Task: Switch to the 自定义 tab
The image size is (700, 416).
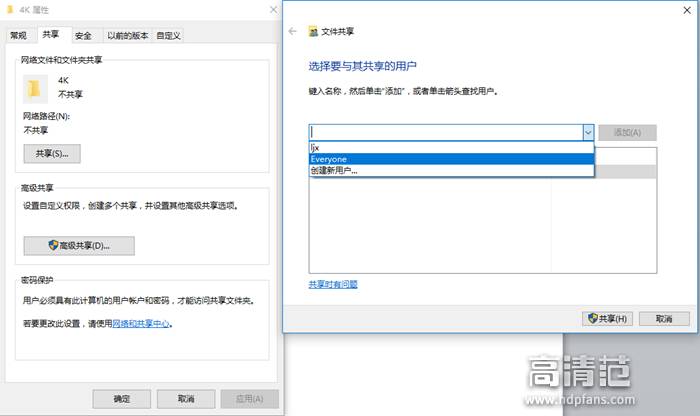Action: coord(168,36)
